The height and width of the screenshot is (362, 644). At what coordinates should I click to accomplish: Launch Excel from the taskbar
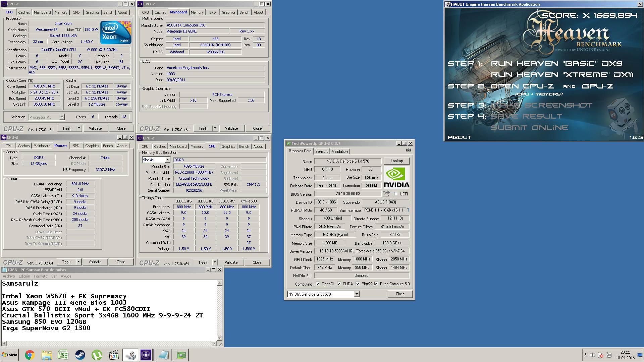(x=63, y=355)
